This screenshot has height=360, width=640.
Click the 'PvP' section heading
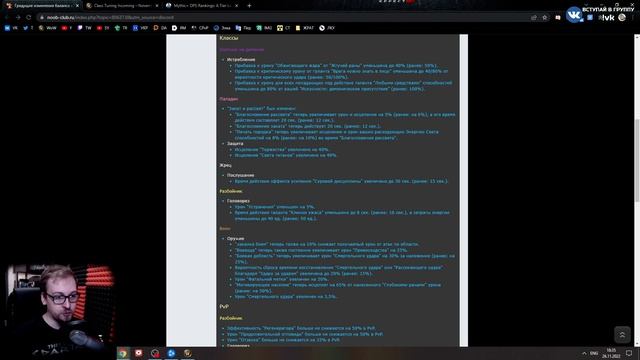click(x=224, y=307)
